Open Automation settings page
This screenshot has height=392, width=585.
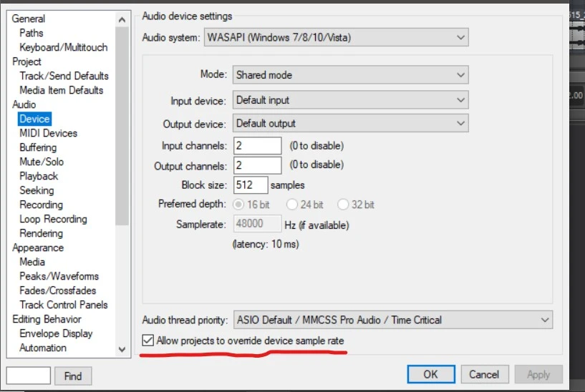coord(43,348)
